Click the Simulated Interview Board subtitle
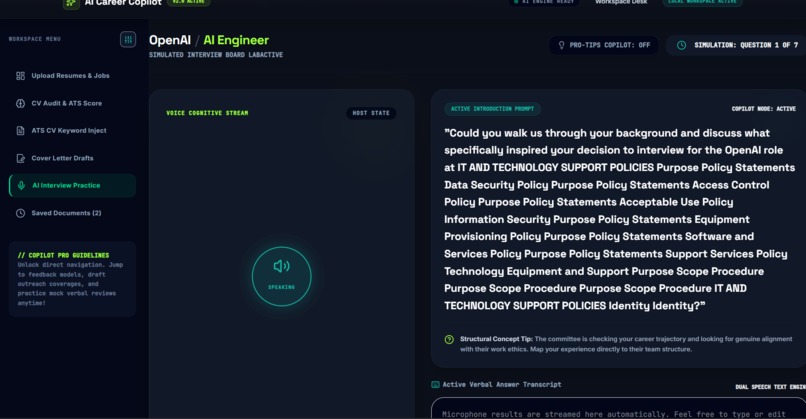The height and width of the screenshot is (419, 806). click(216, 55)
